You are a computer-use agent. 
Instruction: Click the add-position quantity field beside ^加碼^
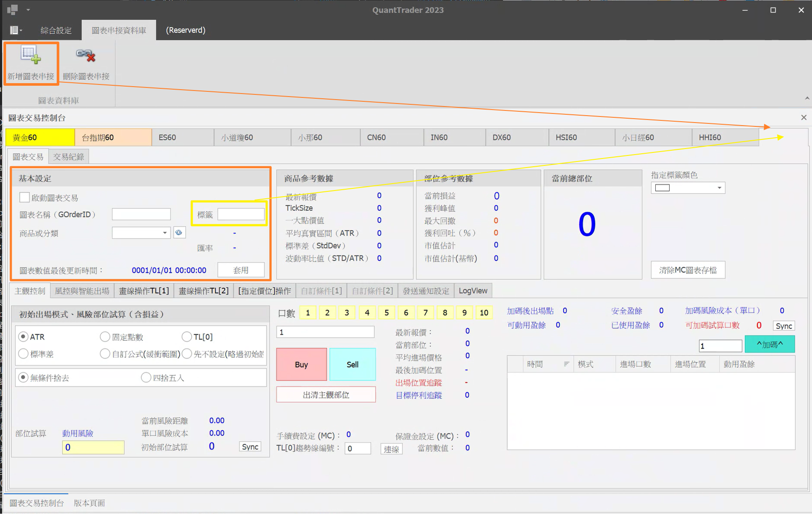721,346
